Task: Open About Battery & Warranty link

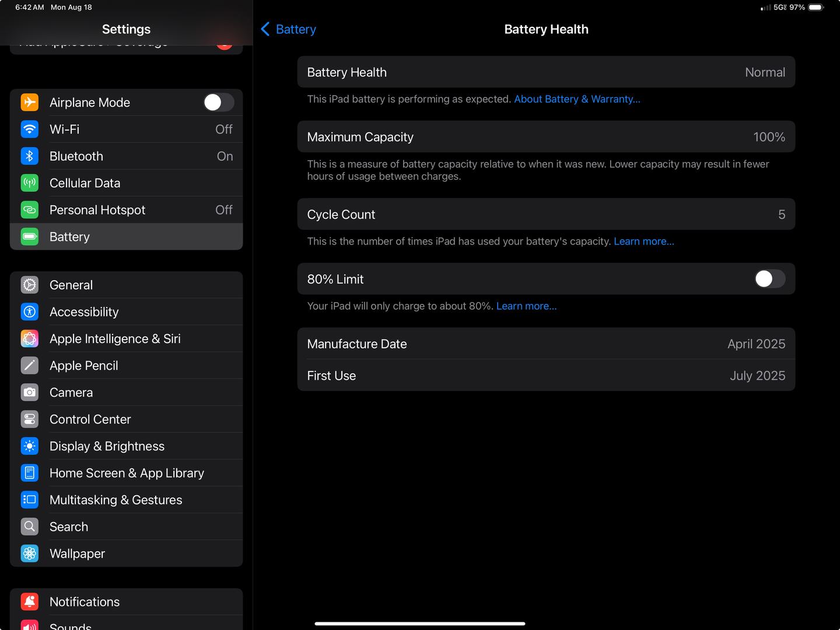Action: pyautogui.click(x=577, y=99)
